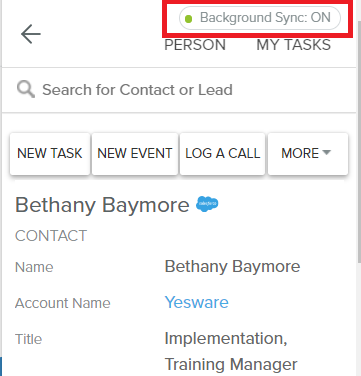This screenshot has height=376, width=361.
Task: Go back using the left arrow icon
Action: 31,34
